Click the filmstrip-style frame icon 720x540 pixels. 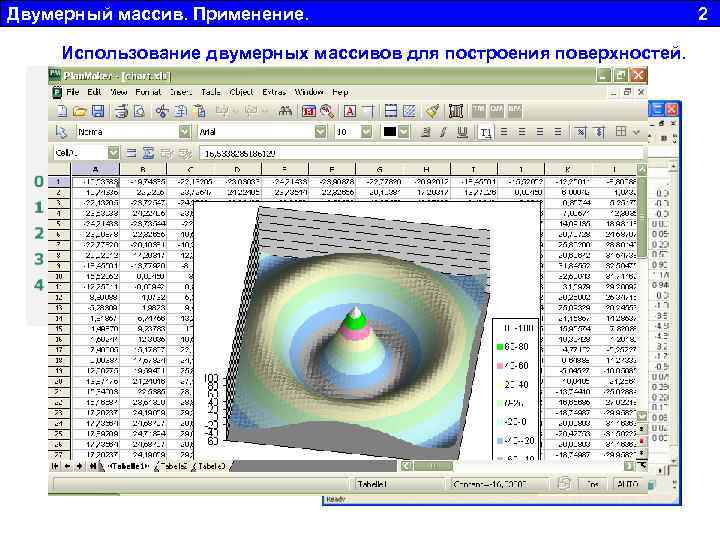(x=456, y=111)
